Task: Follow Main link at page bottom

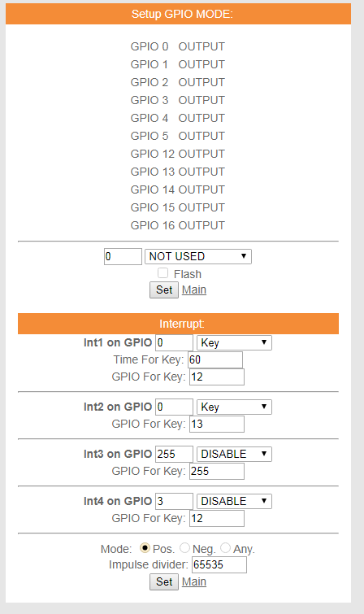Action: (x=194, y=581)
